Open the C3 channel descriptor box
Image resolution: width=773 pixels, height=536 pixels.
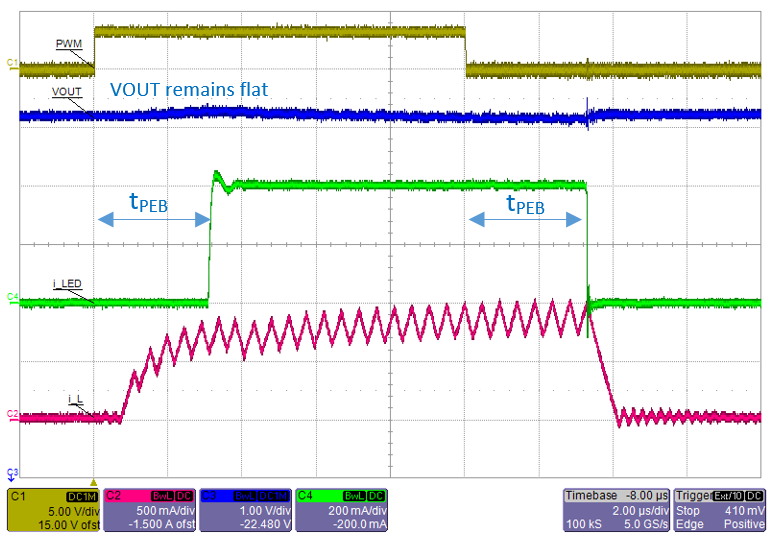click(246, 508)
